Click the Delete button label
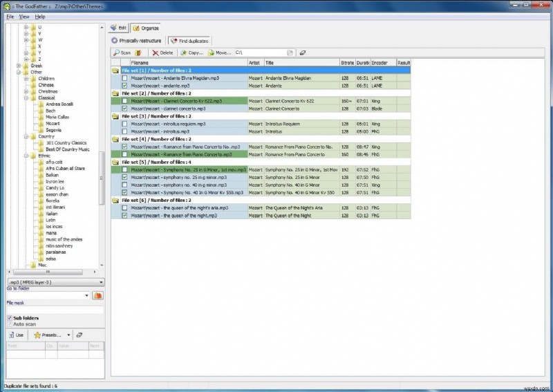 (x=167, y=53)
